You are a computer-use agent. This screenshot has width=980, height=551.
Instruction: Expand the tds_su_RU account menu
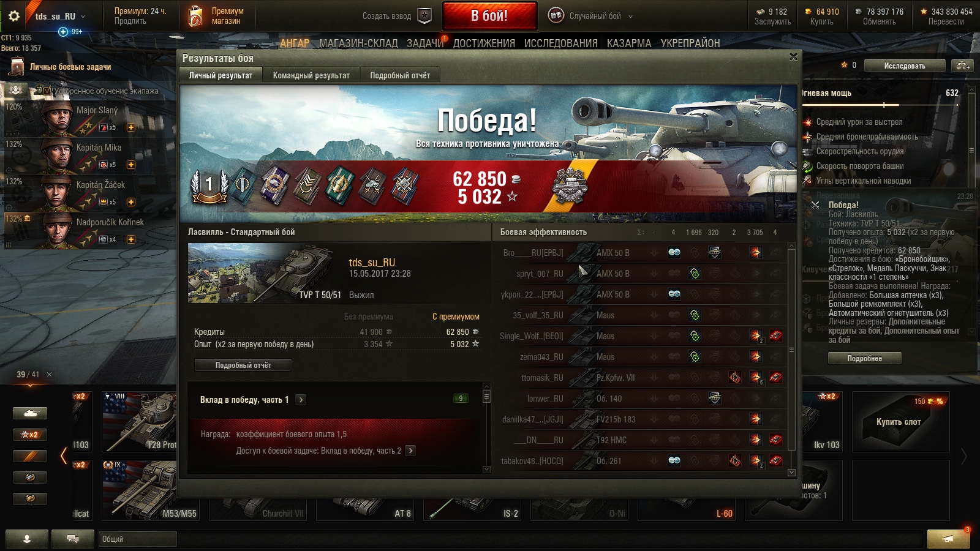point(61,17)
